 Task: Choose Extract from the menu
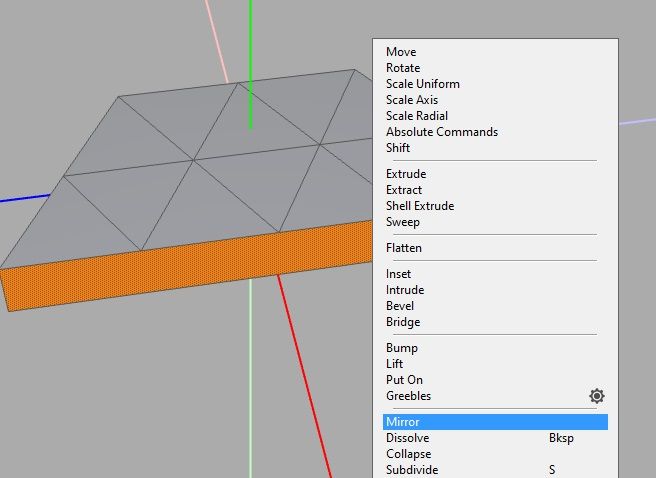[x=404, y=190]
